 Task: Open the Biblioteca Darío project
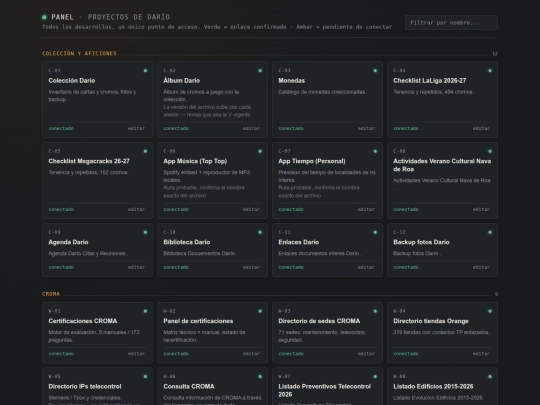187,242
